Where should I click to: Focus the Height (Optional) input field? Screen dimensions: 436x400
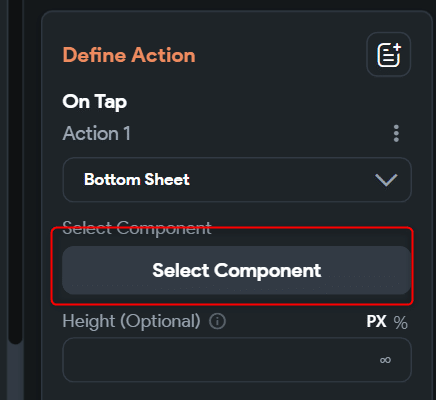237,360
